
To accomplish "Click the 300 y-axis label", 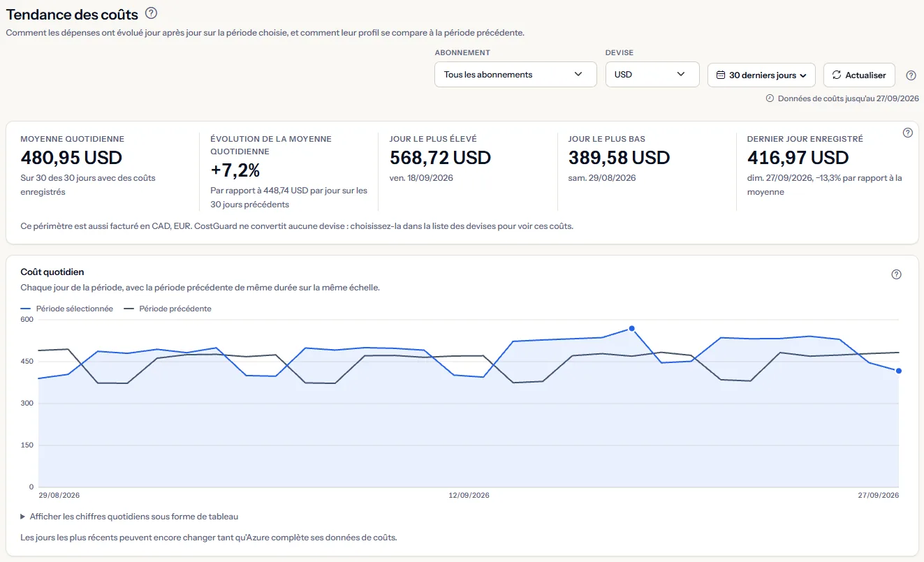I will tap(27, 404).
